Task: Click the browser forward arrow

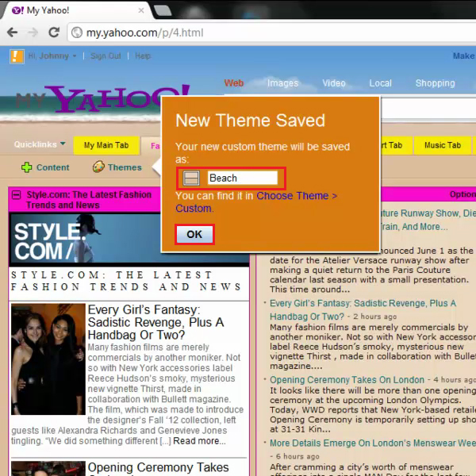Action: point(33,33)
